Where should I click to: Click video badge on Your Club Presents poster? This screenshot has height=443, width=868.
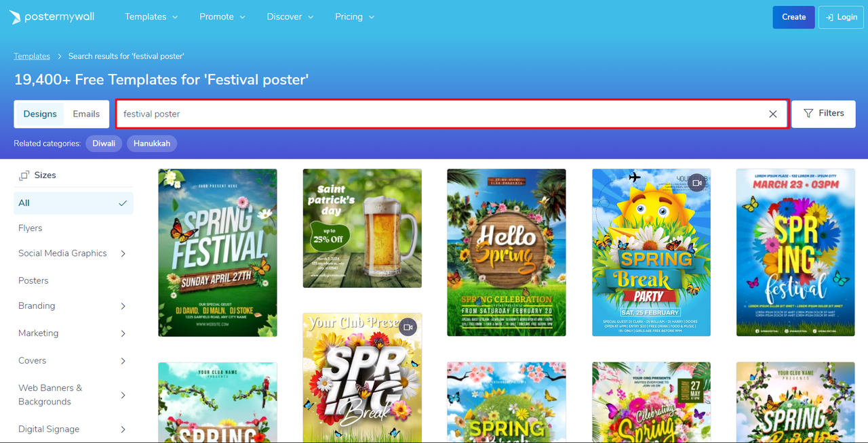click(408, 327)
